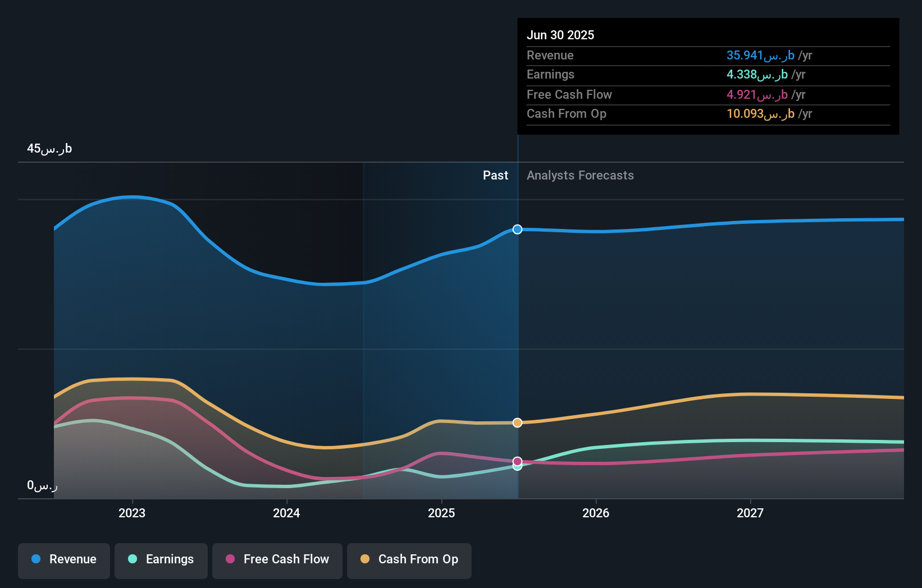Switch to the Past section of the chart

point(495,175)
